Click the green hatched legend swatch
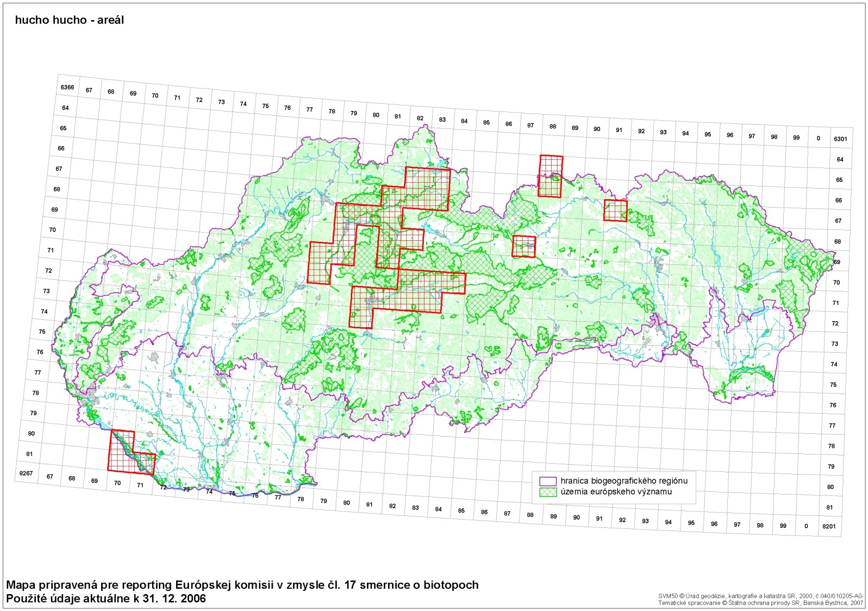 click(x=548, y=492)
